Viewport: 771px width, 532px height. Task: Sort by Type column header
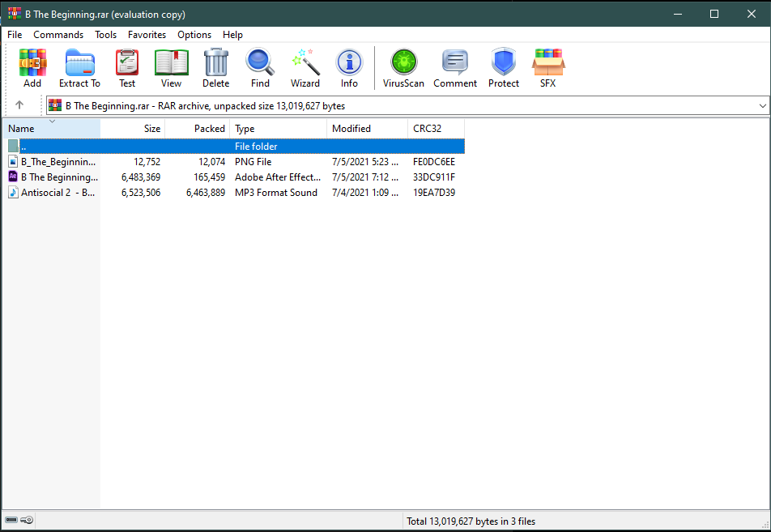(279, 128)
